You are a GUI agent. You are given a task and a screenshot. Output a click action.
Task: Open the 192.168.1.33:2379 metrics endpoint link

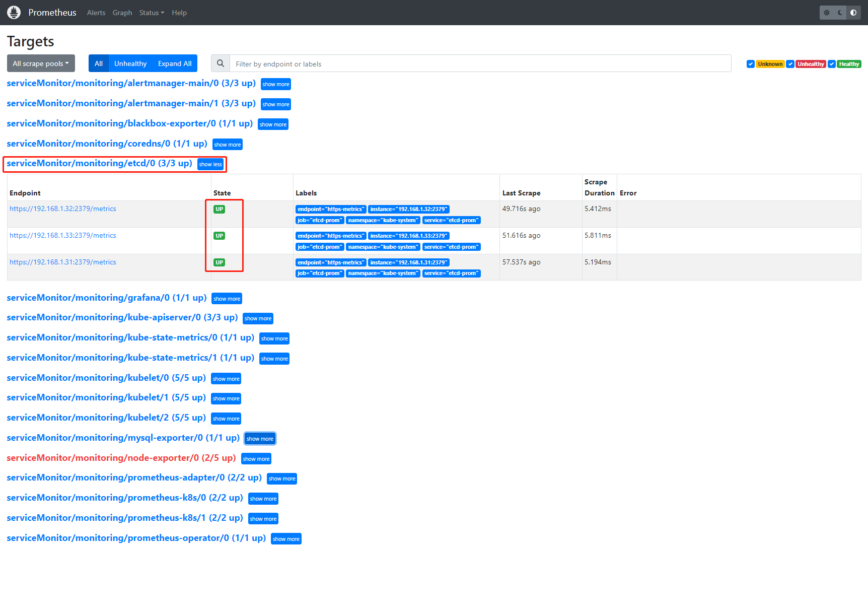tap(63, 235)
